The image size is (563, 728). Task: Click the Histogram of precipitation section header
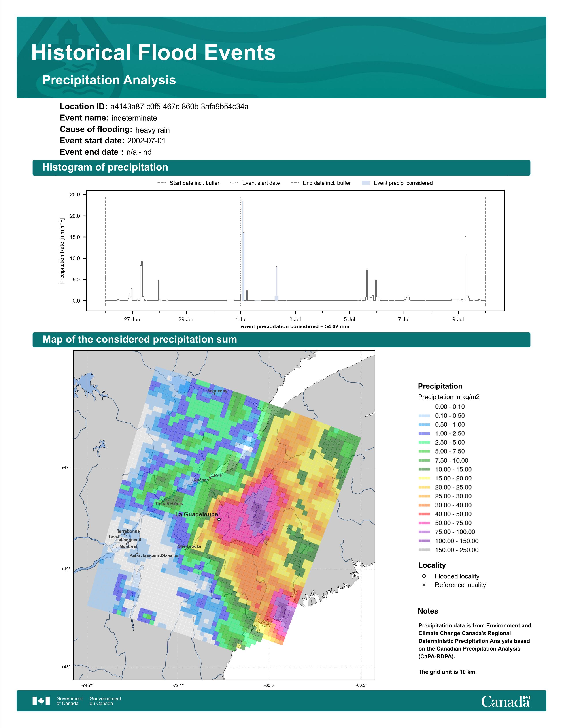[105, 167]
